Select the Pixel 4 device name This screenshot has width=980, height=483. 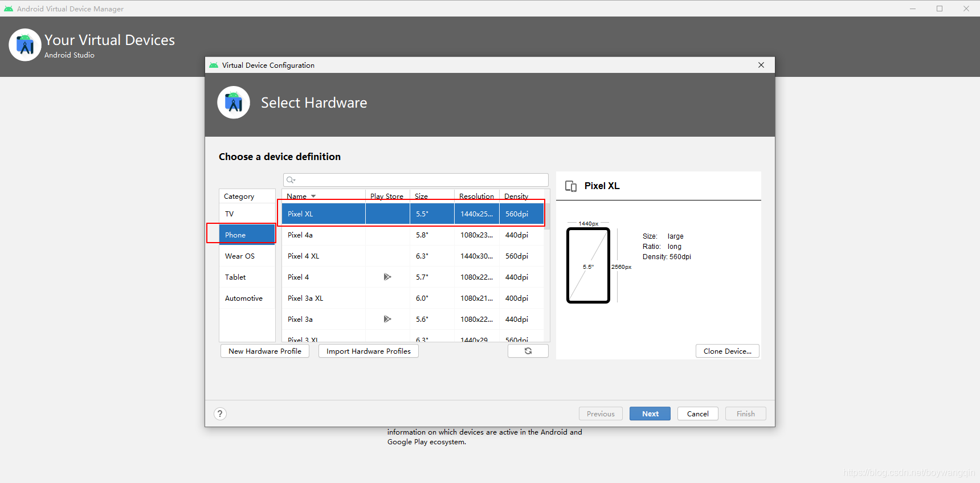(x=299, y=277)
